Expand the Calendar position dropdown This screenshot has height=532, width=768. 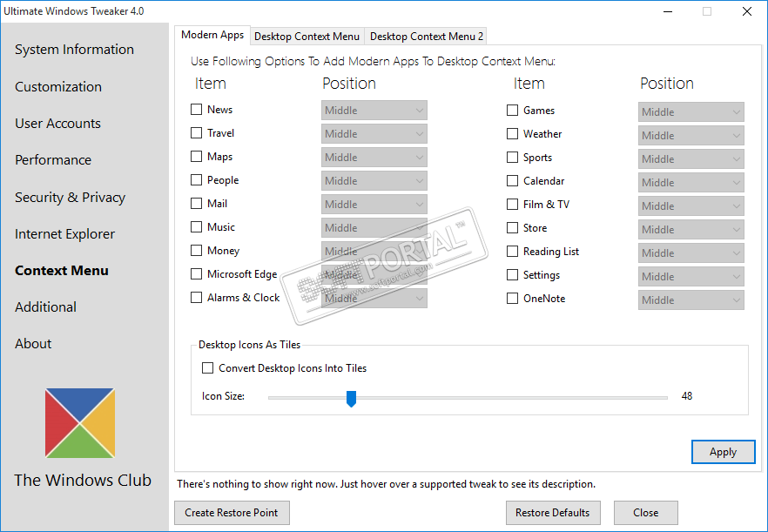click(691, 182)
